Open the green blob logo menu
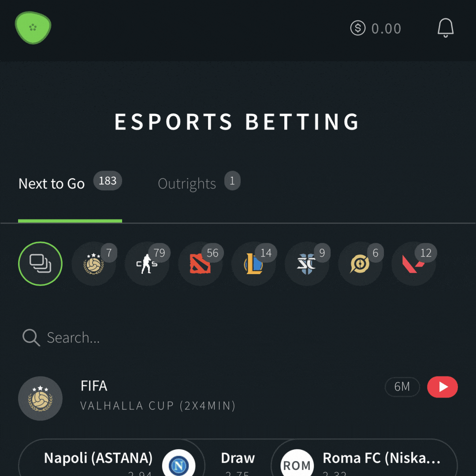The image size is (476, 476). click(x=33, y=28)
